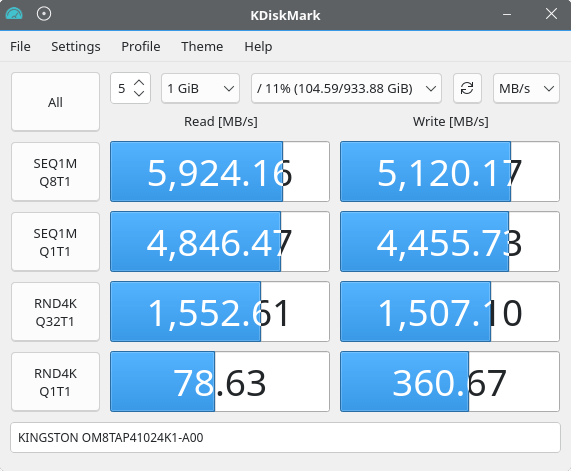The image size is (571, 471).
Task: Click the pin-on-all-desktops circle icon
Action: click(x=44, y=14)
